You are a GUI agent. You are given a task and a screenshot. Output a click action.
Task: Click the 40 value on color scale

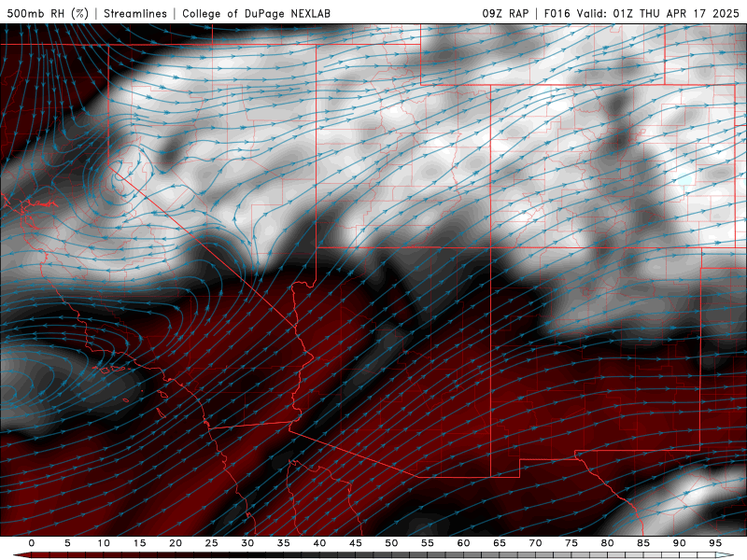pyautogui.click(x=319, y=543)
